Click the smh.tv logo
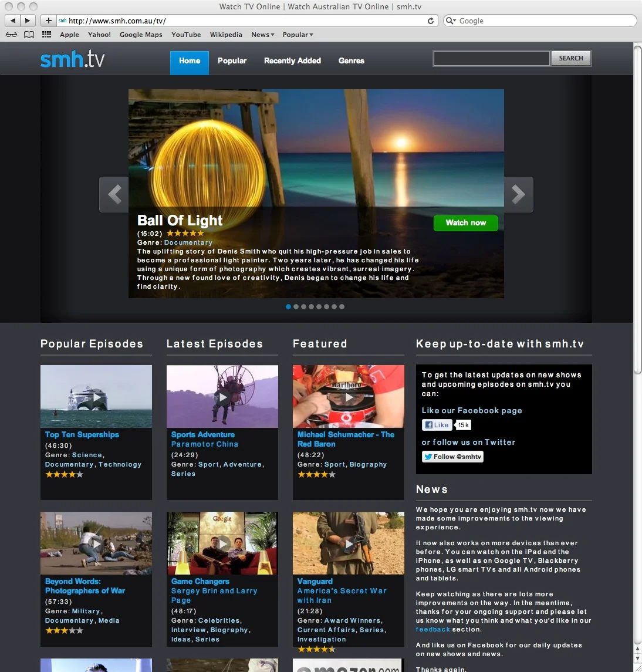 pos(72,59)
